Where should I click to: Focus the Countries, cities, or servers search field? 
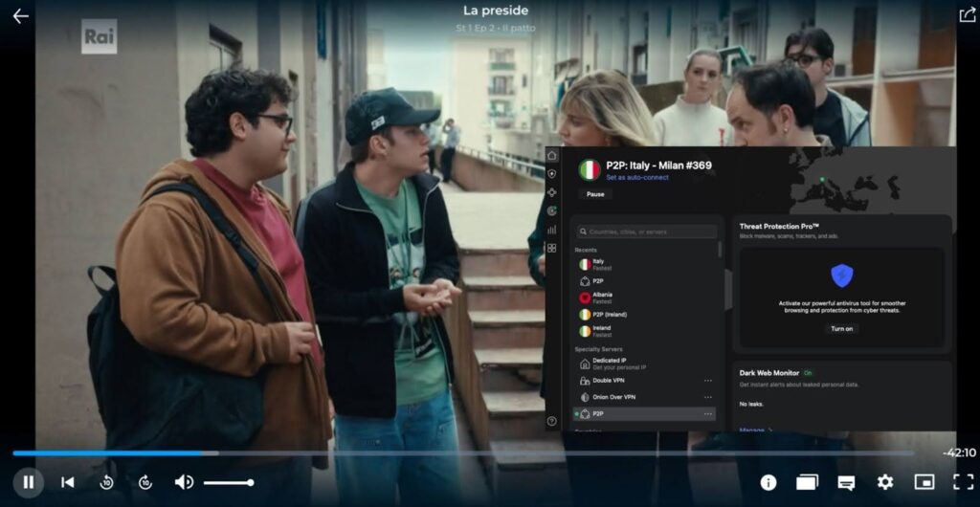(x=646, y=231)
